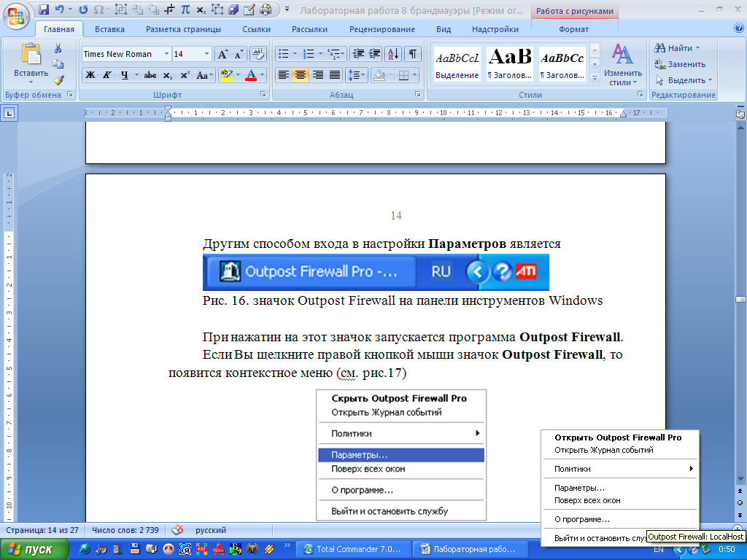
Task: Click the русский language indicator
Action: pos(211,530)
